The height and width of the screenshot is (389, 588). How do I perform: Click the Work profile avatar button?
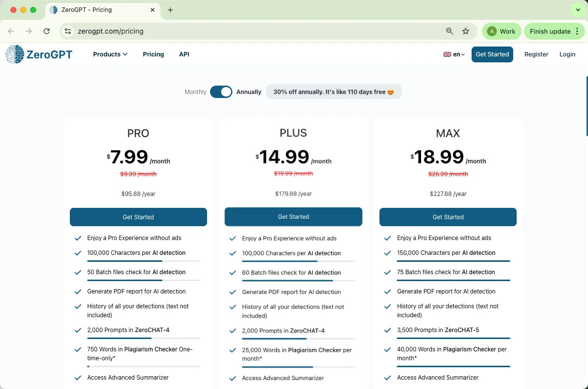(x=501, y=31)
